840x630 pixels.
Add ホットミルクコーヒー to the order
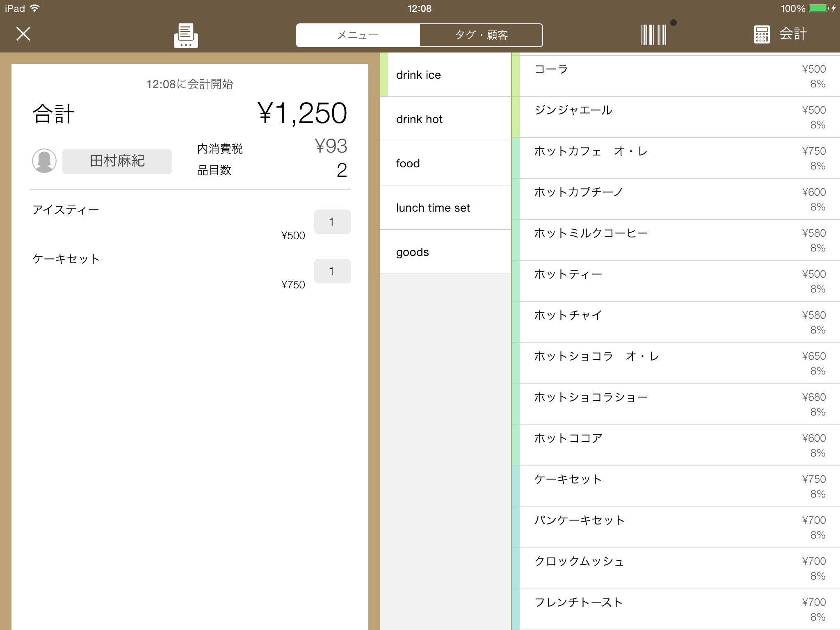[676, 240]
